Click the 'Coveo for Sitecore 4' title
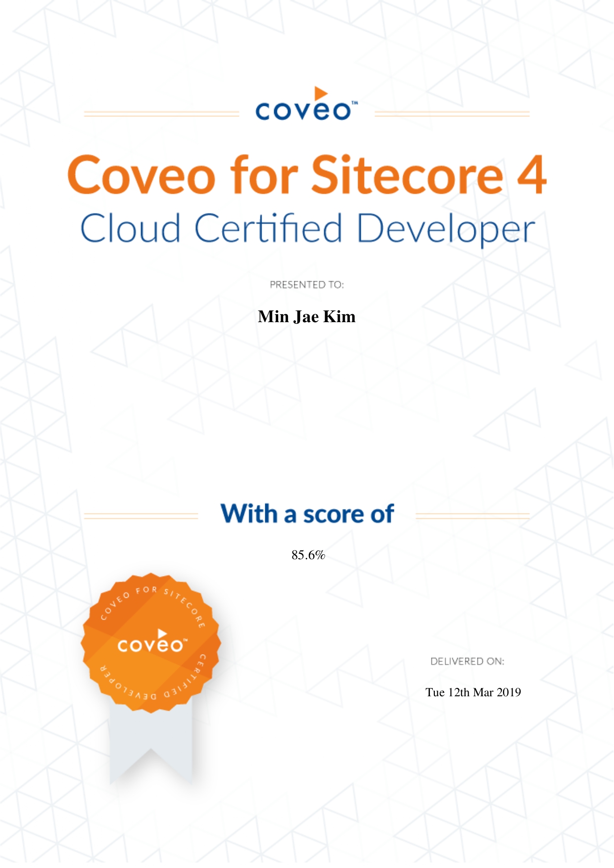The height and width of the screenshot is (868, 614). pos(307,175)
